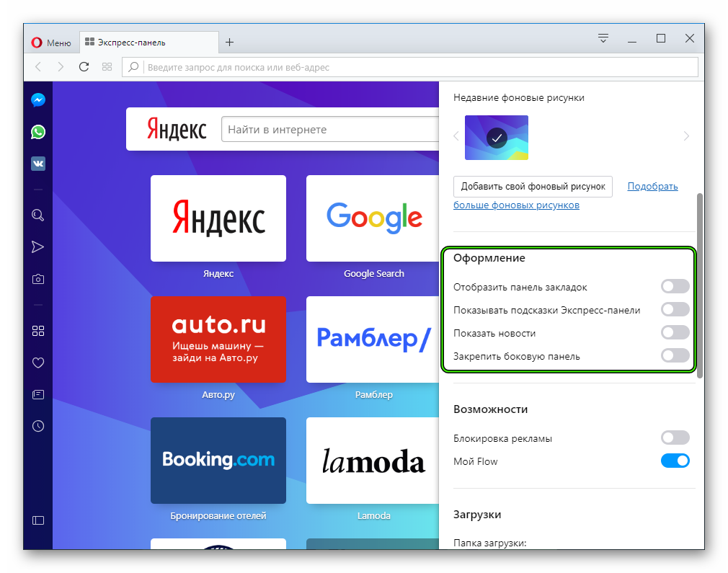Toggle Показывать подсказки Экспресс-панели switch
The width and height of the screenshot is (728, 573).
(x=675, y=309)
